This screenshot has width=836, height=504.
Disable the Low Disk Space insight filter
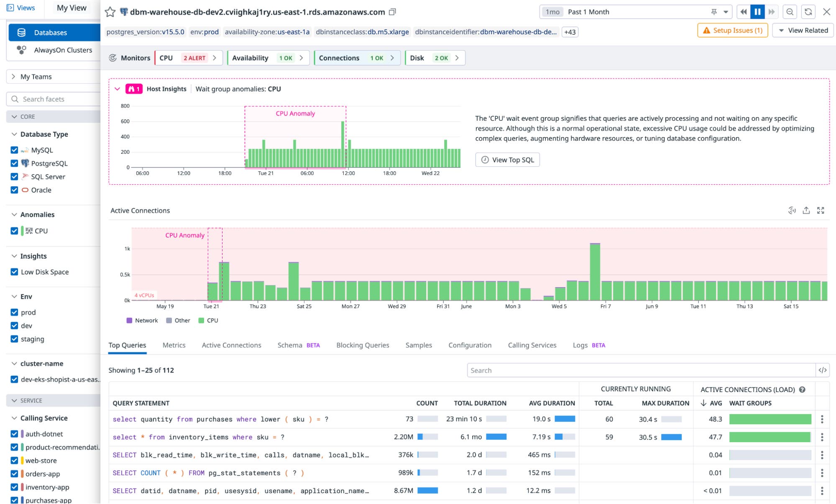[15, 272]
